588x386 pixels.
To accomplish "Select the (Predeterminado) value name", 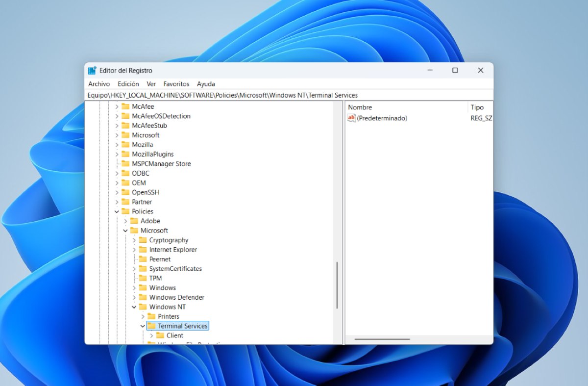I will (x=382, y=118).
